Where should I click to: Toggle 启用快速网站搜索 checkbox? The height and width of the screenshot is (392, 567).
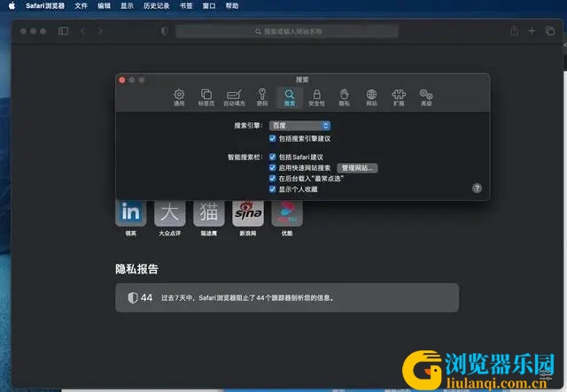coord(273,167)
